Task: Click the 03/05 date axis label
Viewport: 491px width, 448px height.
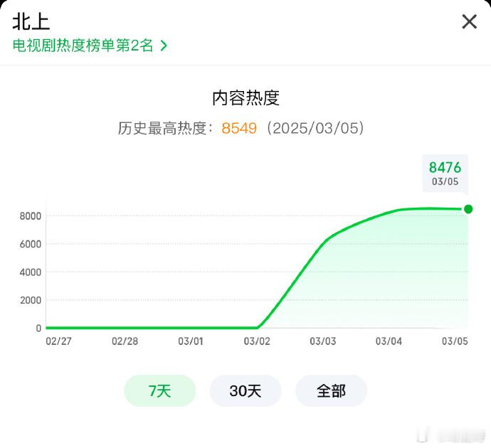Action: click(455, 341)
